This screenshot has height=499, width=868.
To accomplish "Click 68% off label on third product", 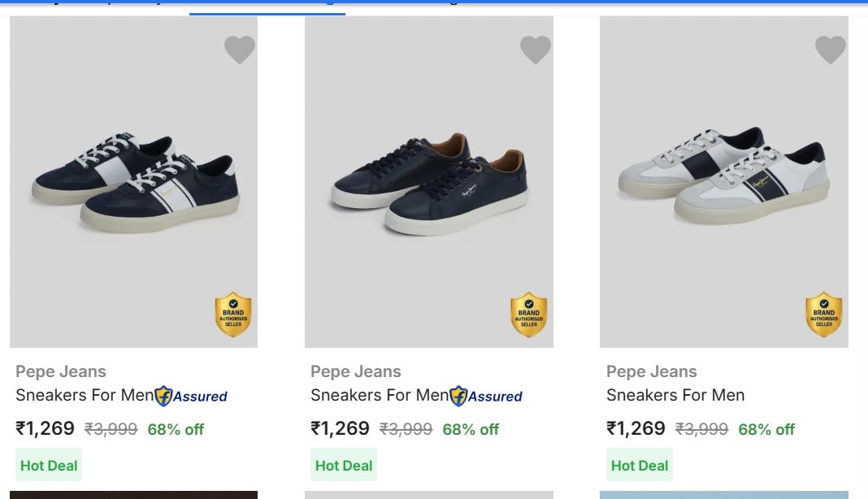I will 766,429.
